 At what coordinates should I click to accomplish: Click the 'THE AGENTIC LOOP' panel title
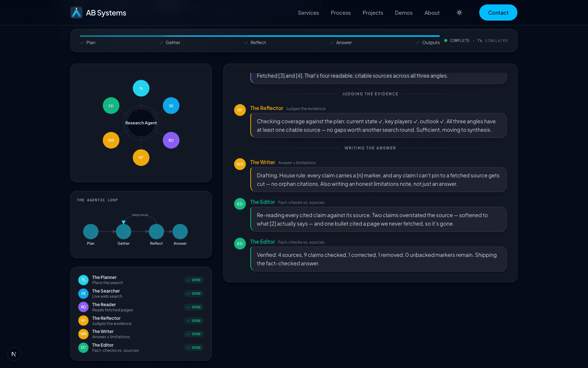(97, 200)
